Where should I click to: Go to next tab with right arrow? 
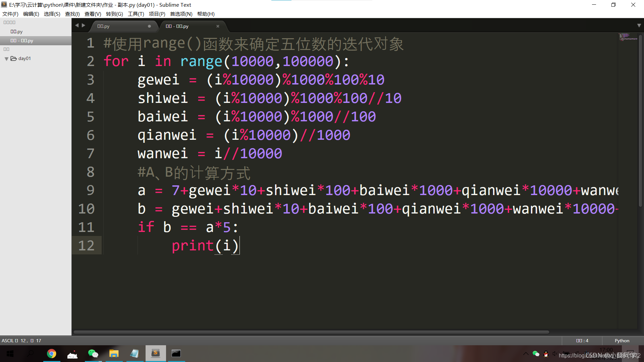(84, 25)
